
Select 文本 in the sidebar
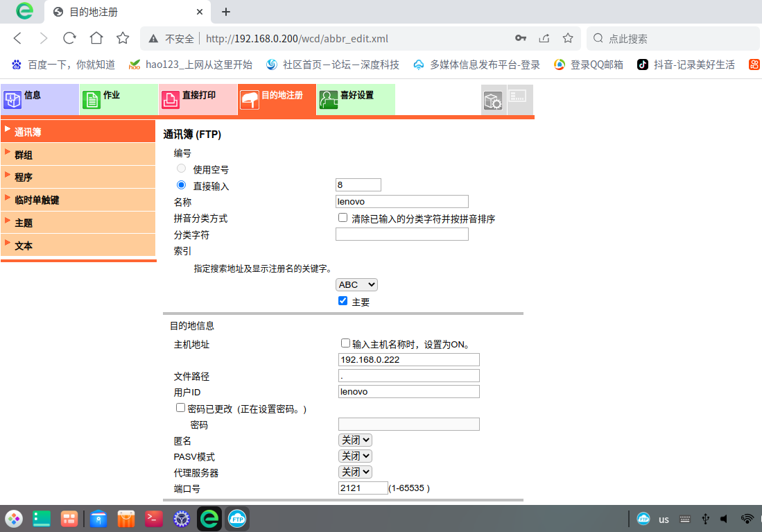coord(78,246)
